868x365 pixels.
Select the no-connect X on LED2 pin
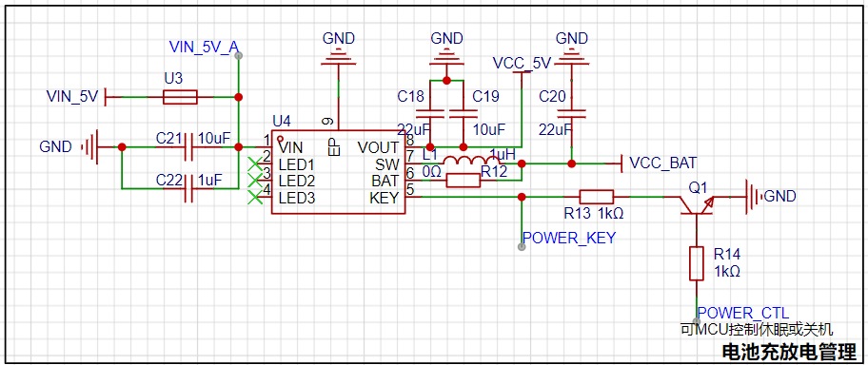click(255, 181)
